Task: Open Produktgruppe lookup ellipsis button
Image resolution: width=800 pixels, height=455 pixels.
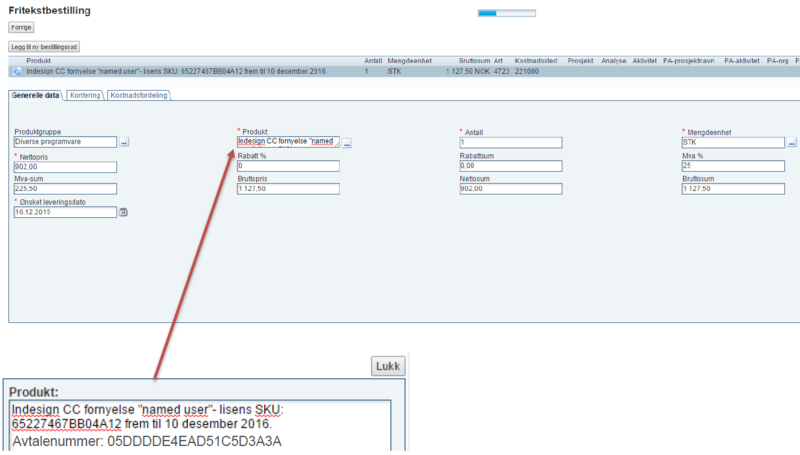Action: click(x=124, y=142)
